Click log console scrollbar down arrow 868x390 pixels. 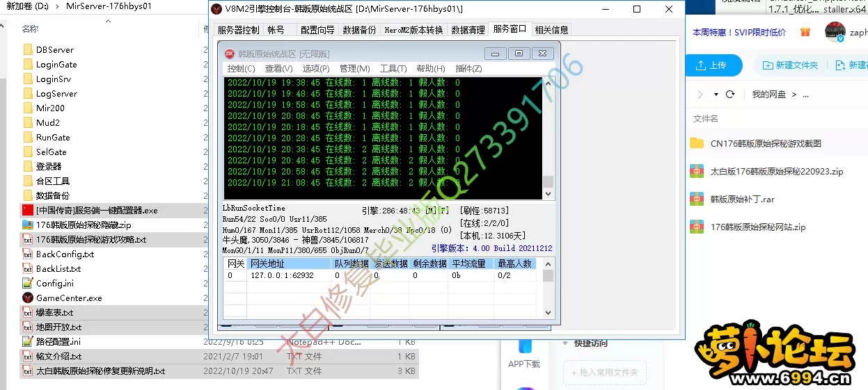pyautogui.click(x=548, y=193)
